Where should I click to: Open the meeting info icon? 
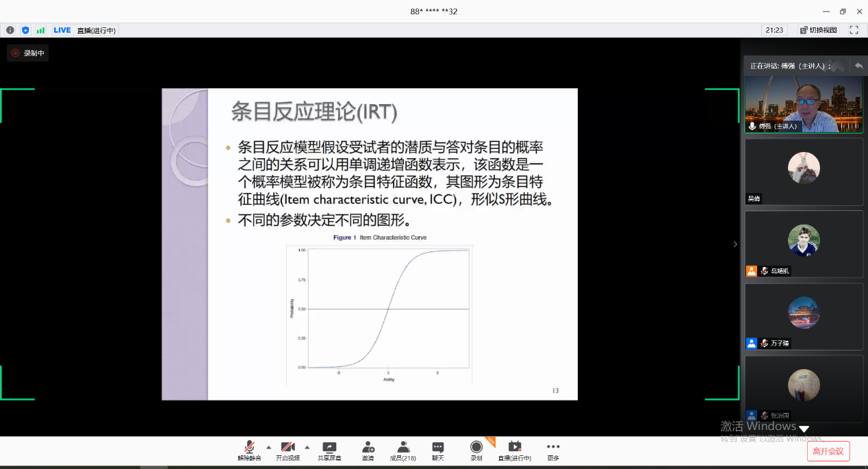[x=10, y=30]
